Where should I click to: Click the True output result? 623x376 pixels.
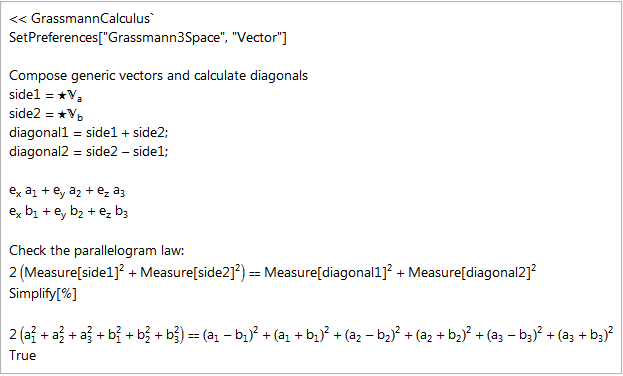click(22, 355)
